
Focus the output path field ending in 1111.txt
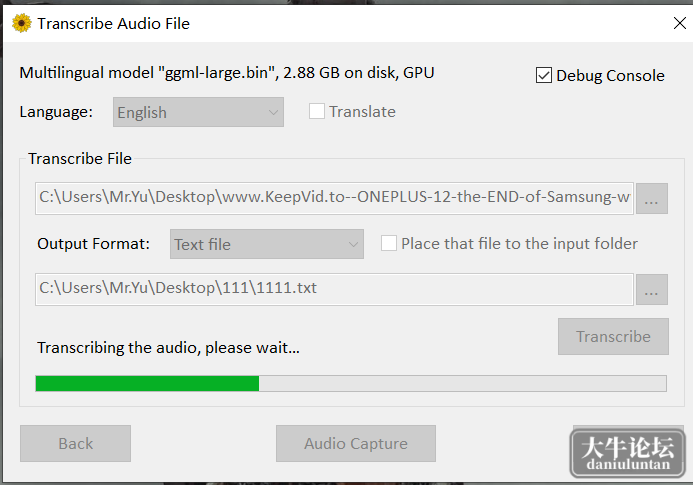click(335, 289)
